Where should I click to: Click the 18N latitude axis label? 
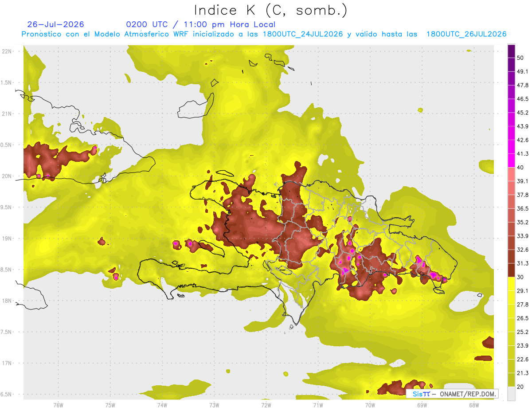tap(8, 301)
